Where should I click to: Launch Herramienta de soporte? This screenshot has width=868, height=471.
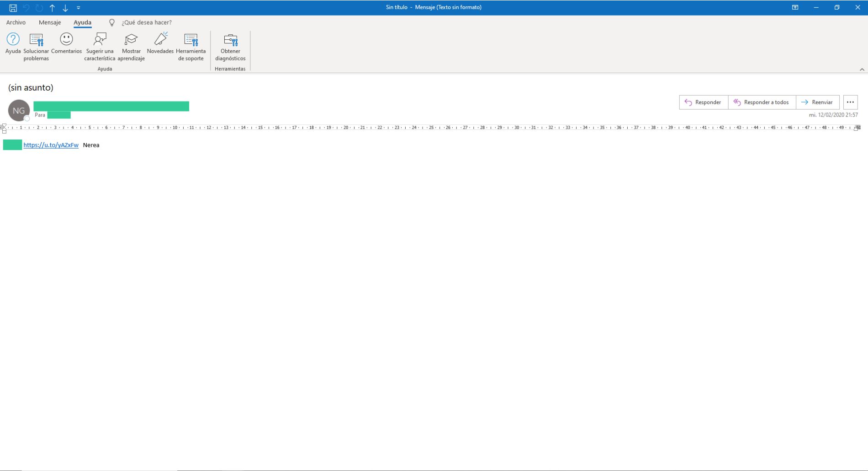pyautogui.click(x=191, y=40)
